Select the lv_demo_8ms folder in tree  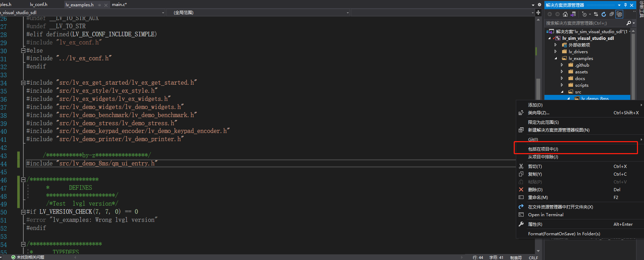pyautogui.click(x=595, y=98)
